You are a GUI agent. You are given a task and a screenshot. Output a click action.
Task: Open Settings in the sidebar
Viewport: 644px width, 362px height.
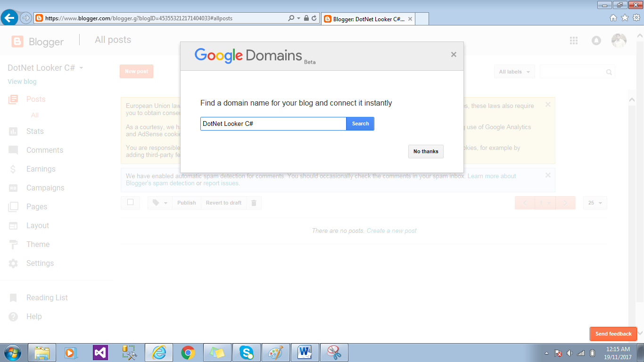click(x=40, y=263)
